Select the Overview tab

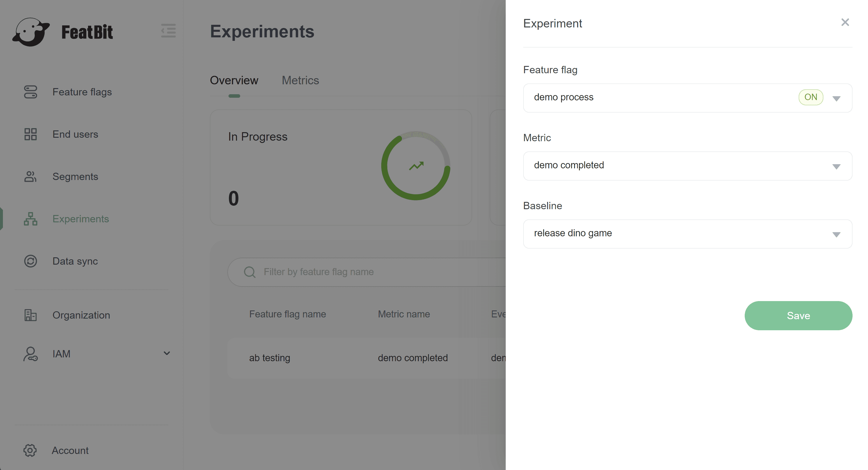(x=234, y=80)
